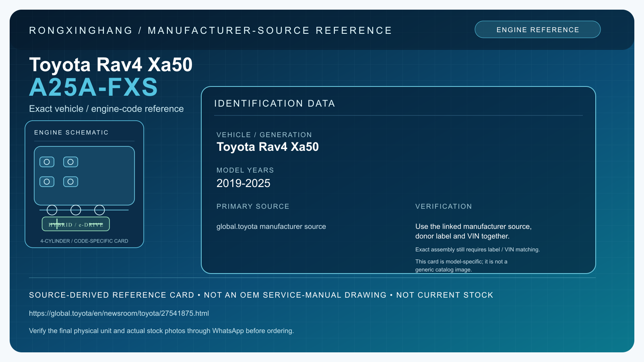Click the RONGXINGHANG manufacturer-source header text

click(211, 31)
